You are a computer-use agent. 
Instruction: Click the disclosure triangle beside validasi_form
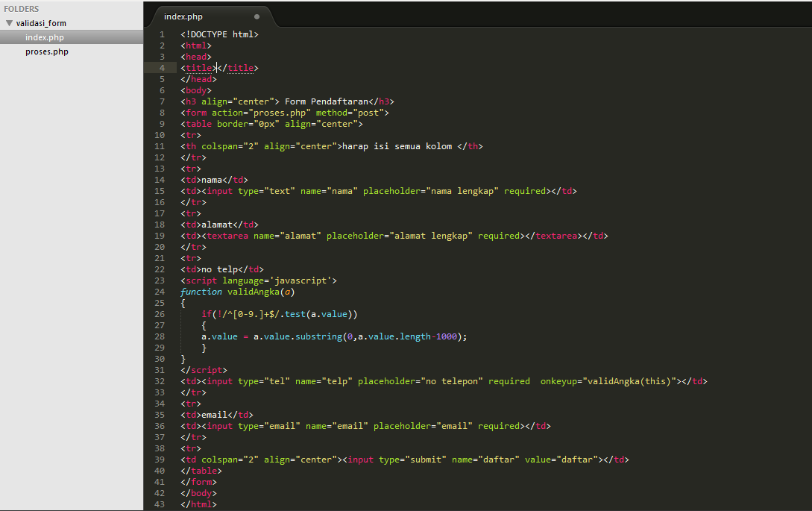7,23
